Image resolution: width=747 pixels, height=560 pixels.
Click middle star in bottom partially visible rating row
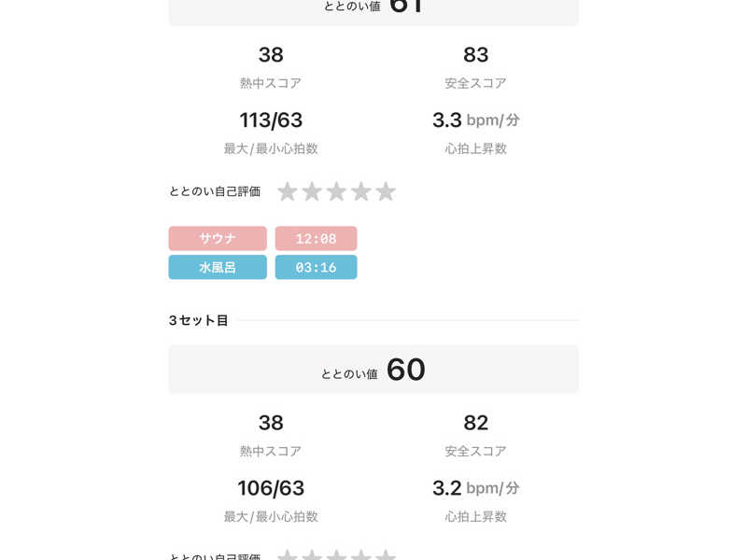click(336, 556)
